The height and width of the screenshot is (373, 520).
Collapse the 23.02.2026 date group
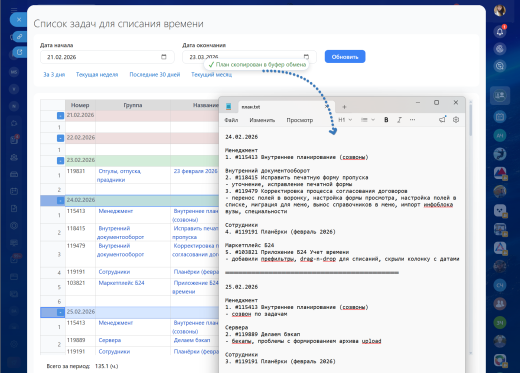[x=60, y=161]
